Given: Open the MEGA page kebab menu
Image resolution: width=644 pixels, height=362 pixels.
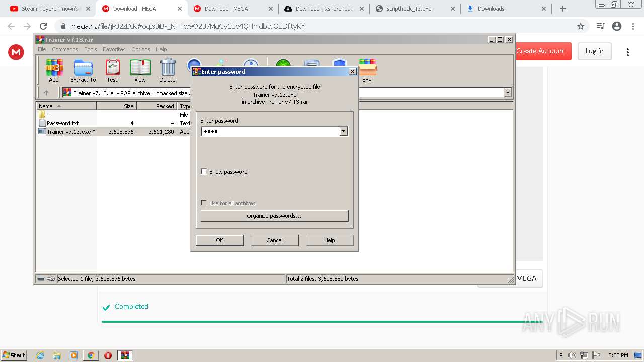Looking at the screenshot, I should (x=628, y=52).
